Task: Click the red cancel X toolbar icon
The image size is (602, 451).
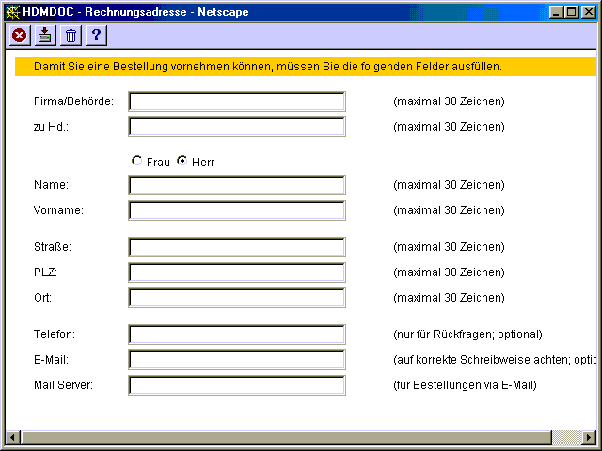Action: click(x=19, y=35)
